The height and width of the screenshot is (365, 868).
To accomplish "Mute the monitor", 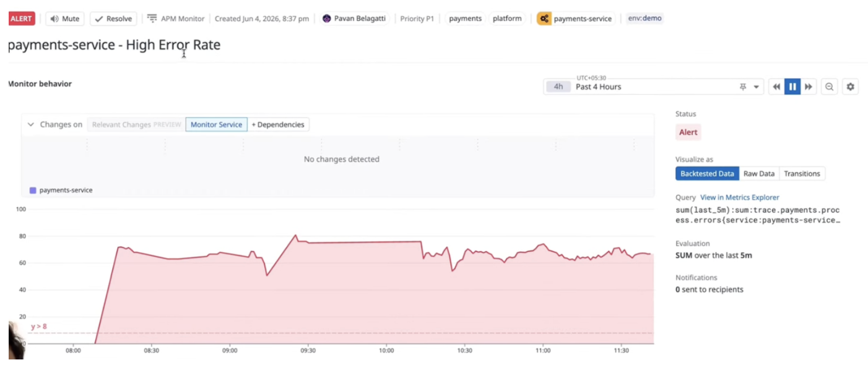I will pos(65,19).
